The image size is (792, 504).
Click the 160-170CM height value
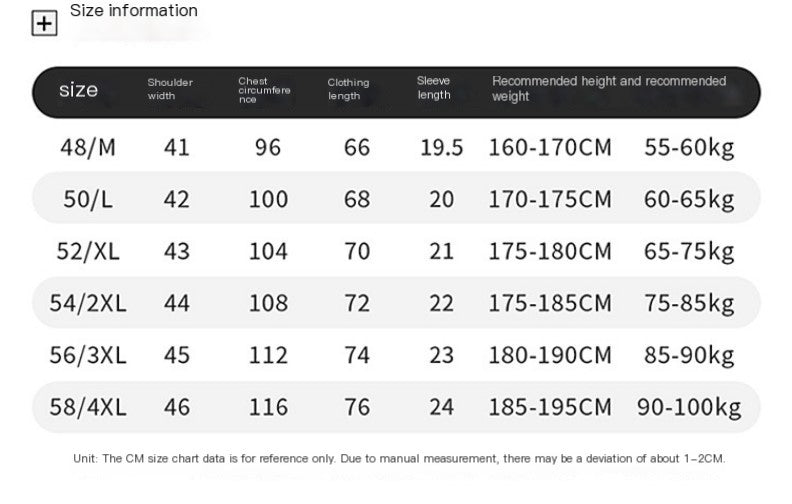549,148
